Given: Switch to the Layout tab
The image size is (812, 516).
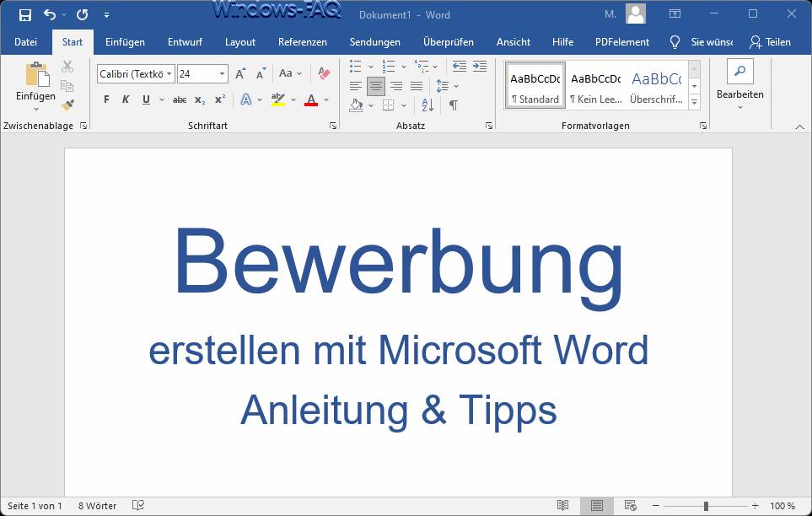Looking at the screenshot, I should [239, 42].
